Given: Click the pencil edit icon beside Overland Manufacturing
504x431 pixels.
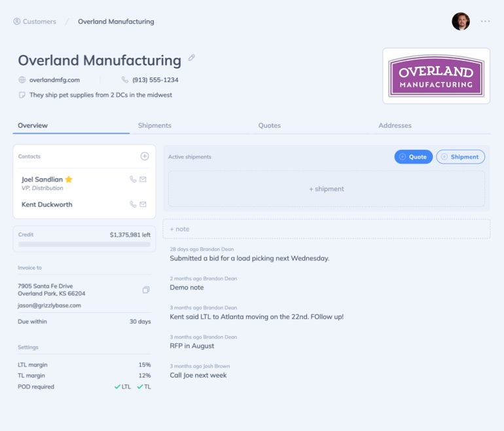Looking at the screenshot, I should 192,58.
